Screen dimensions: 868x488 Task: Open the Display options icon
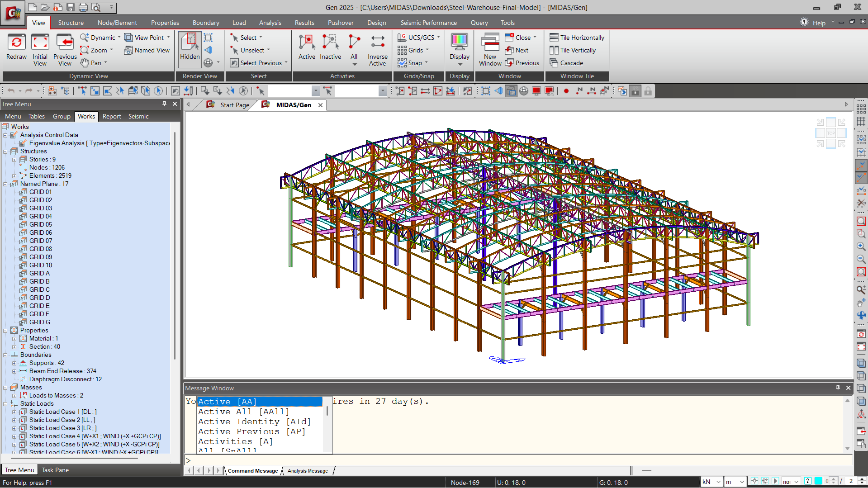(459, 50)
